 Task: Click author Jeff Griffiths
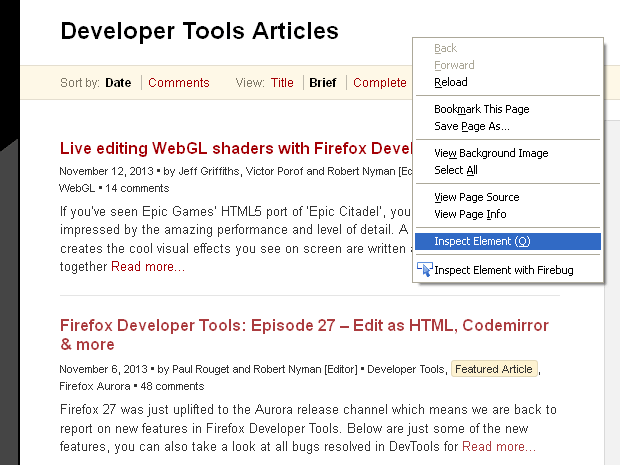pos(209,171)
